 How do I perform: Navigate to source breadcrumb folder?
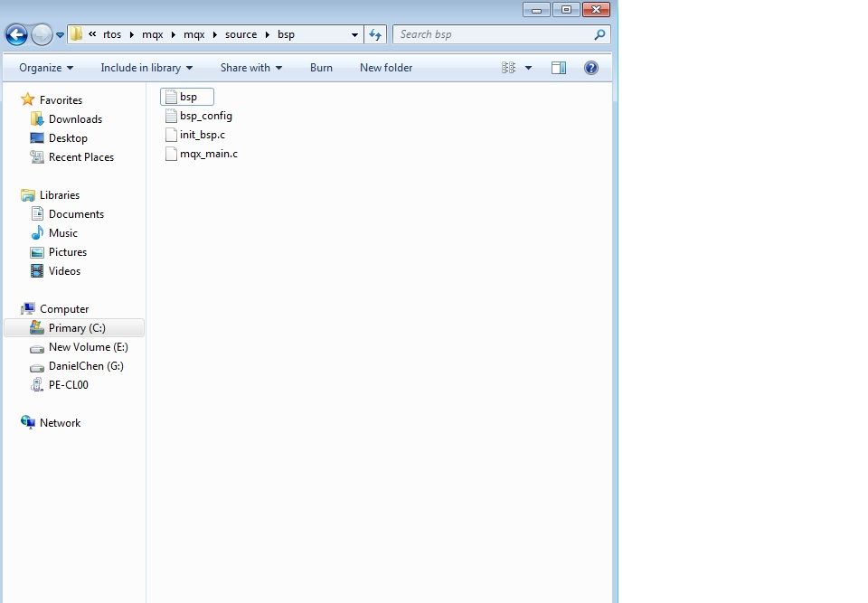[241, 34]
